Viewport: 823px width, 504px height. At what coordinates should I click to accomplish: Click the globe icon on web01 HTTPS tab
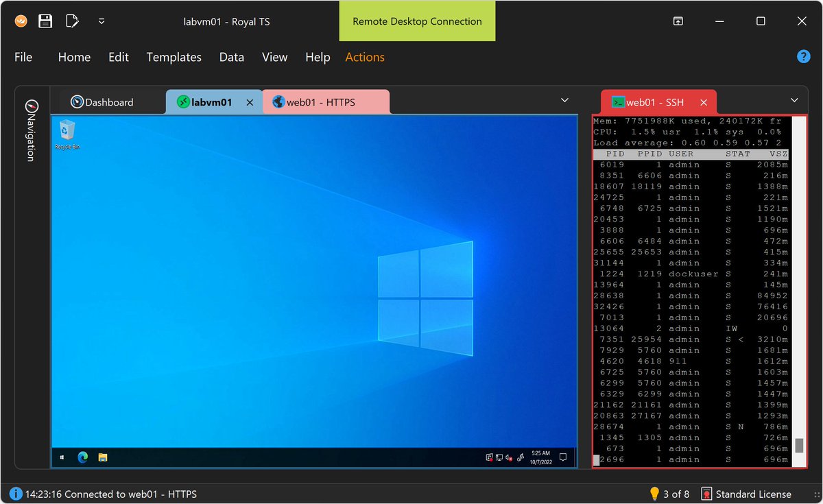(x=278, y=102)
